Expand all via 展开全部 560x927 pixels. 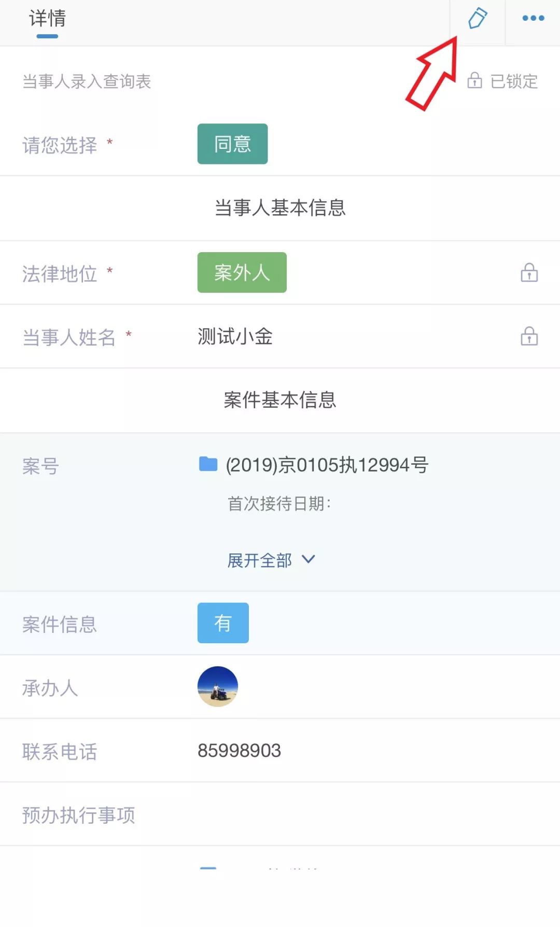click(x=260, y=560)
